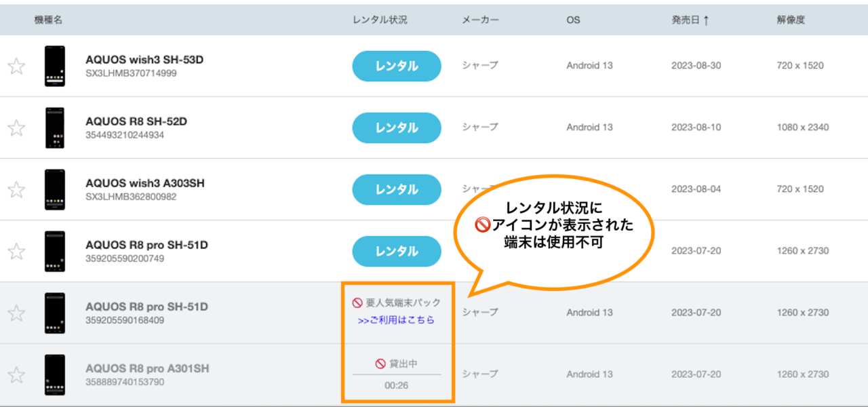This screenshot has height=407, width=868.
Task: Click the AQUOS wish3 SH-53D phone thumbnail
Action: [55, 66]
